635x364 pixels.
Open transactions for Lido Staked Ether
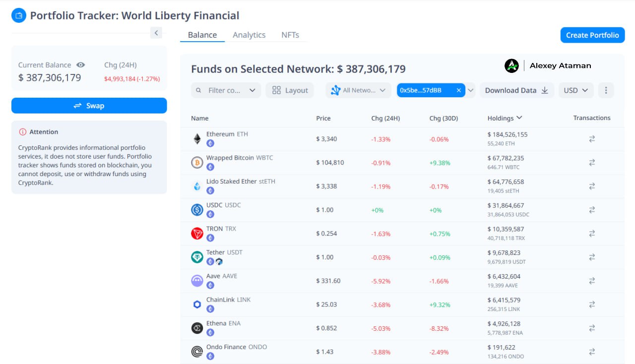pos(592,186)
